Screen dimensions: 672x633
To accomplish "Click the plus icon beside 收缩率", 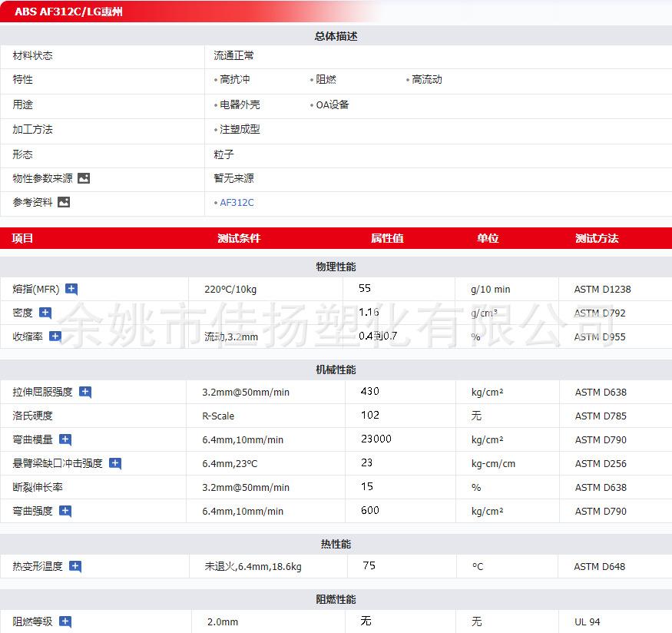I will [55, 336].
